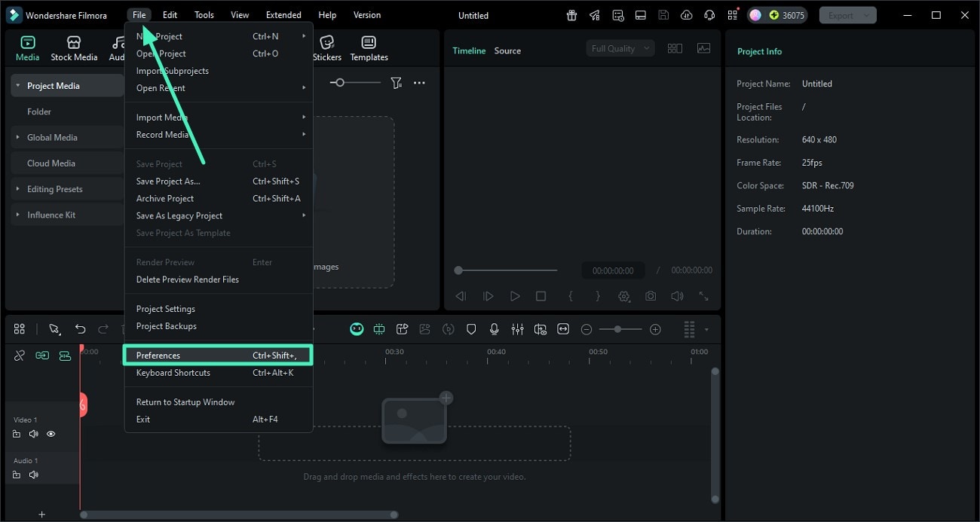Open the apps grid icon with red dot
Image resolution: width=980 pixels, height=522 pixels.
(733, 14)
